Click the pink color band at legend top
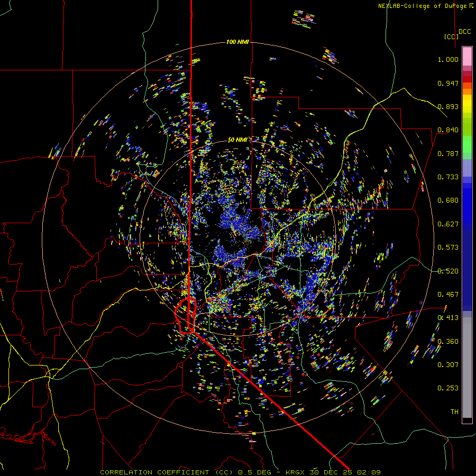The width and height of the screenshot is (476, 476). [x=467, y=56]
